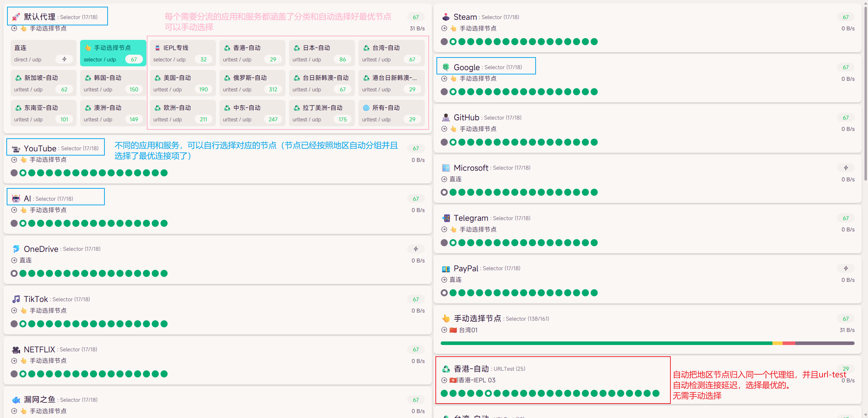
Task: Click the 67 latency badge of GitHub
Action: (x=846, y=117)
